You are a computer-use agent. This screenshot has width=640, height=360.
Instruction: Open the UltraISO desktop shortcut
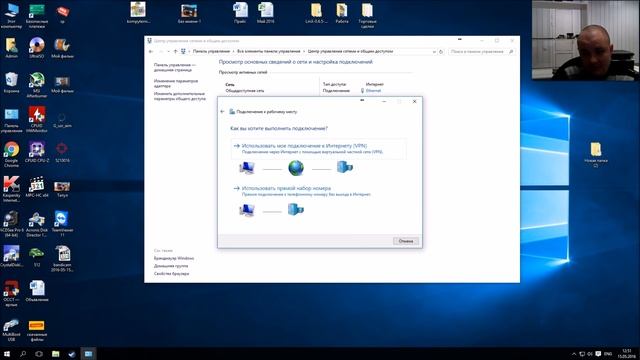point(37,48)
